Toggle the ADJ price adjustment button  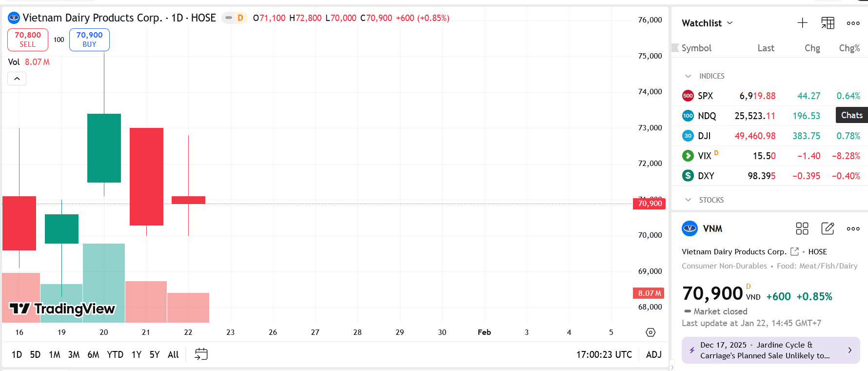(653, 354)
